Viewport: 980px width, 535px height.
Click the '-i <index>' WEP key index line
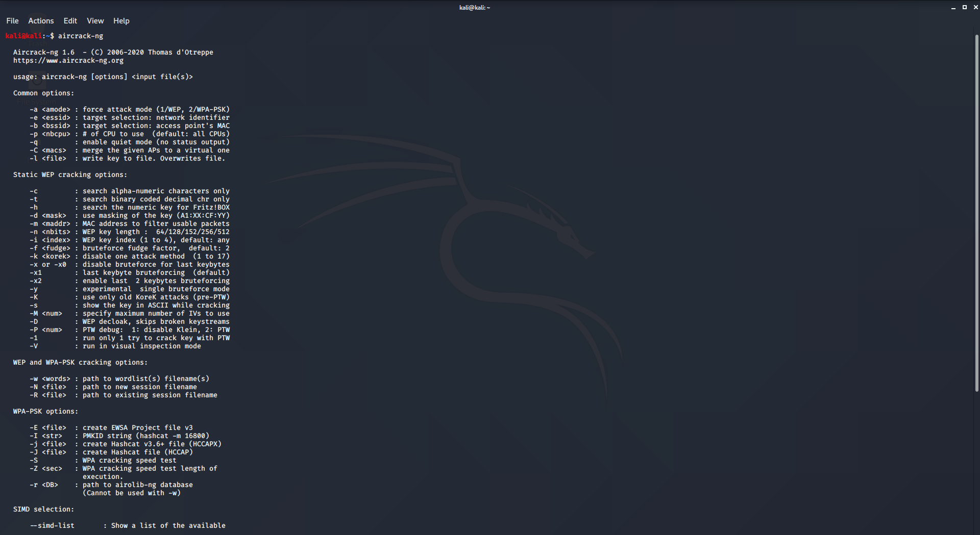coord(130,240)
